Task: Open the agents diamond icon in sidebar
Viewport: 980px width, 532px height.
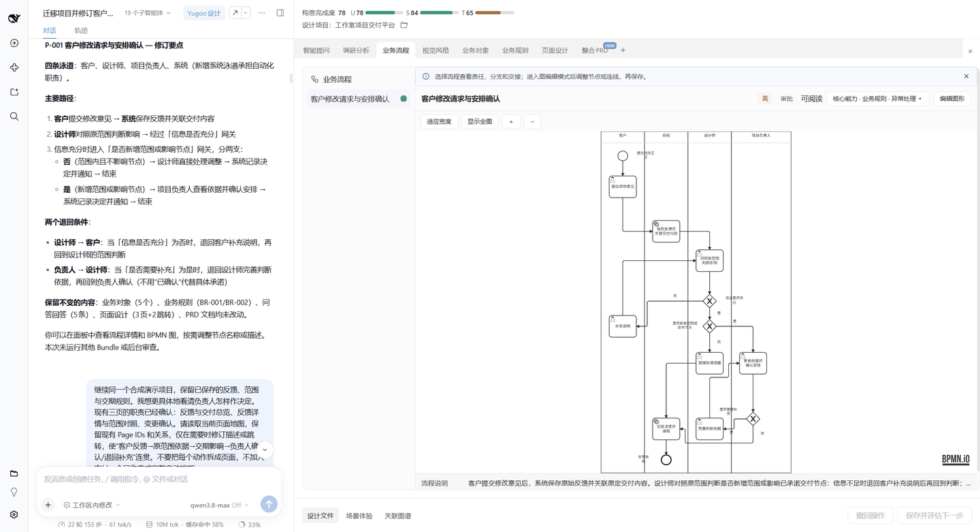Action: click(14, 67)
